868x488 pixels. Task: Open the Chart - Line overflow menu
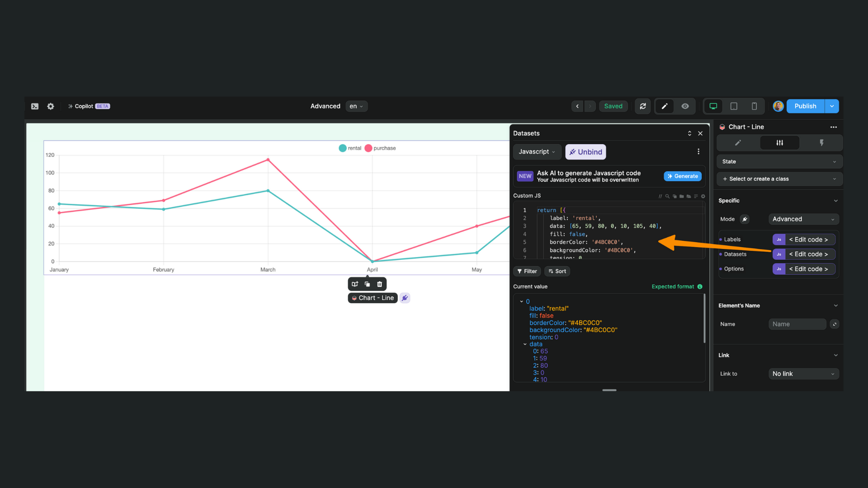tap(834, 127)
